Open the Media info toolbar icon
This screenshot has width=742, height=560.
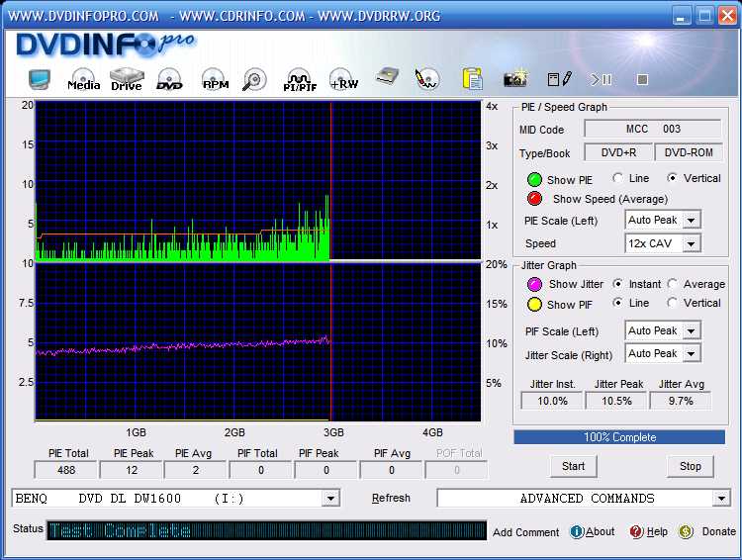point(82,79)
